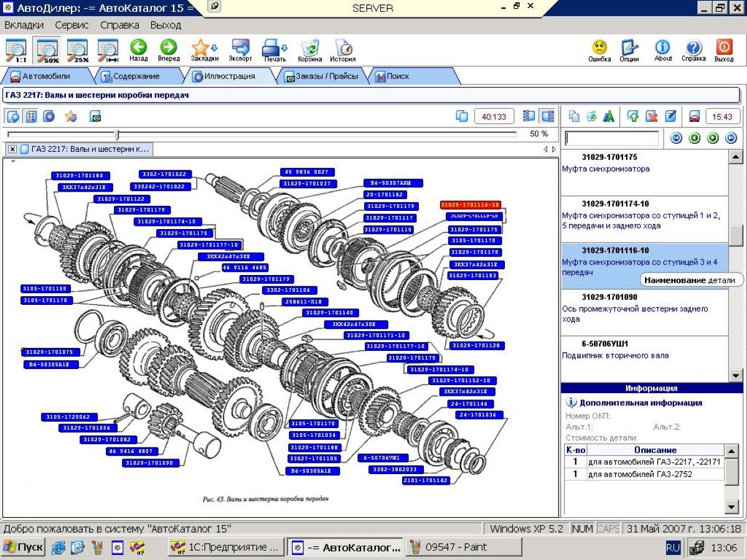
Task: Click the Выход exit icon
Action: [x=724, y=50]
